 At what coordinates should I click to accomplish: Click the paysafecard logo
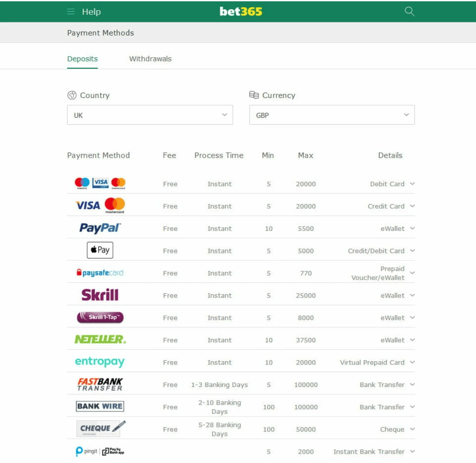click(x=100, y=273)
